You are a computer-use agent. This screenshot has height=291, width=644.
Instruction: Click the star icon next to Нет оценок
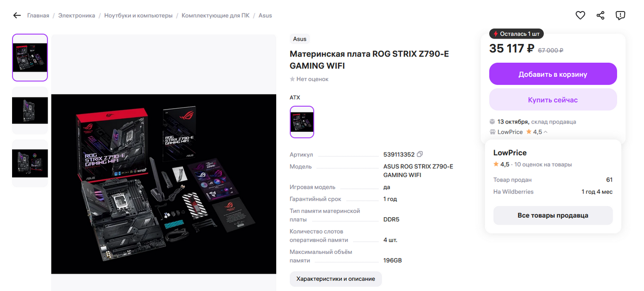click(292, 79)
